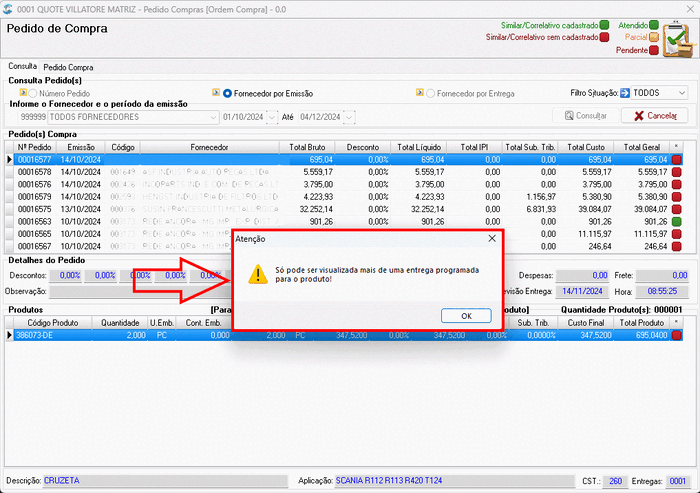Click red status icon of product 386073-DE

[676, 335]
